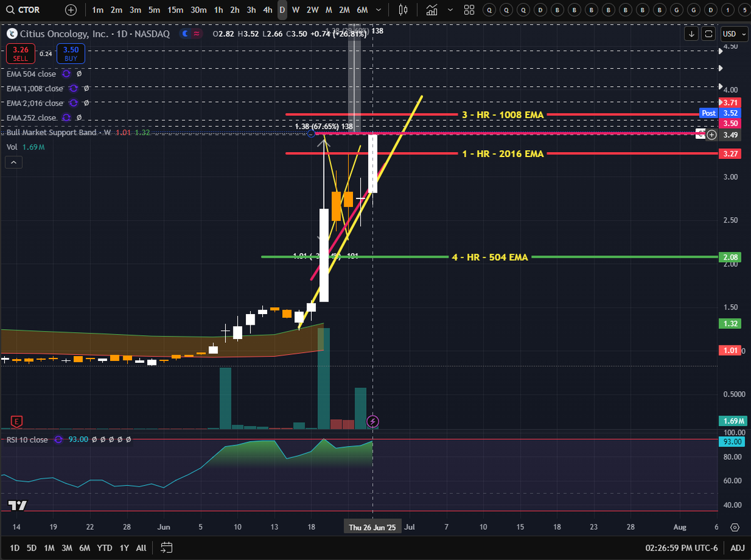Viewport: 751px width, 560px height.
Task: Select the 1h timeframe
Action: 218,10
